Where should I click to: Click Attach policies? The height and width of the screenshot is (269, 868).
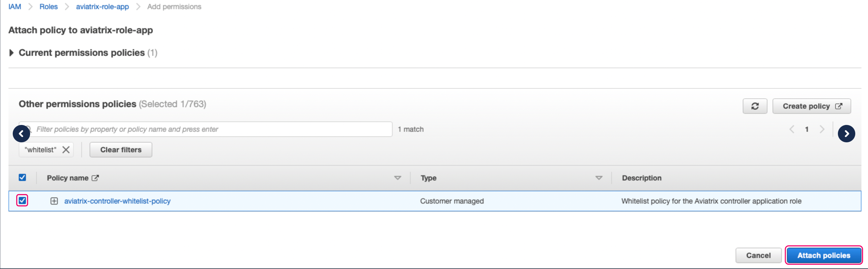(823, 255)
